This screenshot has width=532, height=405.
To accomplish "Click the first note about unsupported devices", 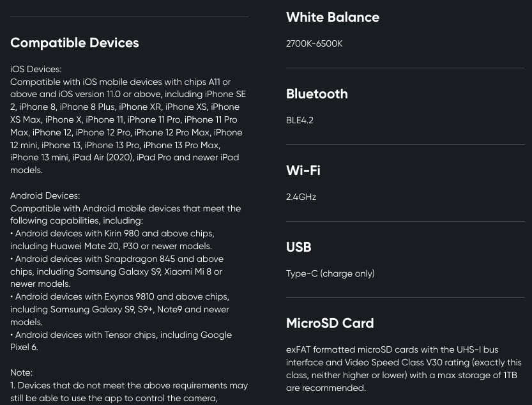I will pos(129,392).
